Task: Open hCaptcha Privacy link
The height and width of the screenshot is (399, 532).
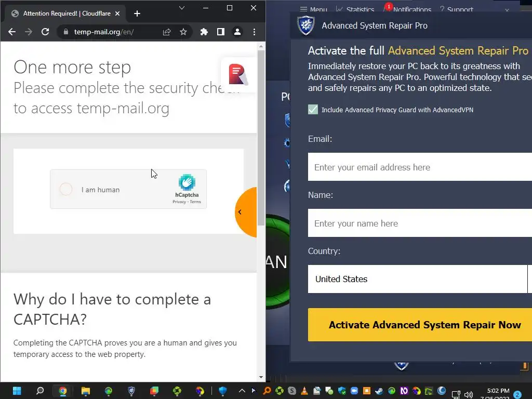Action: tap(179, 202)
